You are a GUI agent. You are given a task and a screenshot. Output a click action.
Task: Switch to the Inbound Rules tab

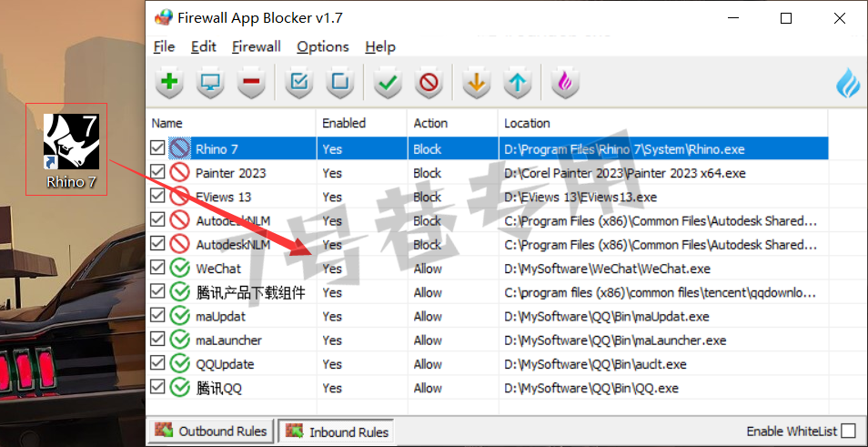pos(336,432)
